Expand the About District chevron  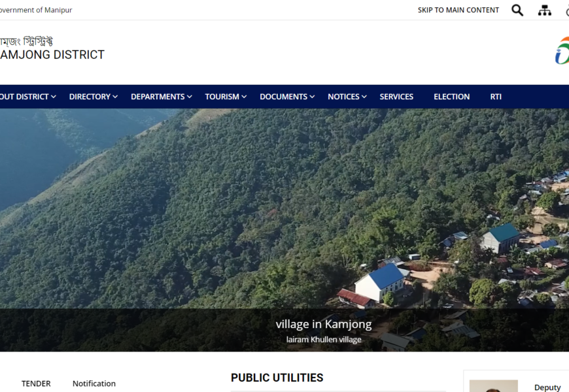coord(54,97)
